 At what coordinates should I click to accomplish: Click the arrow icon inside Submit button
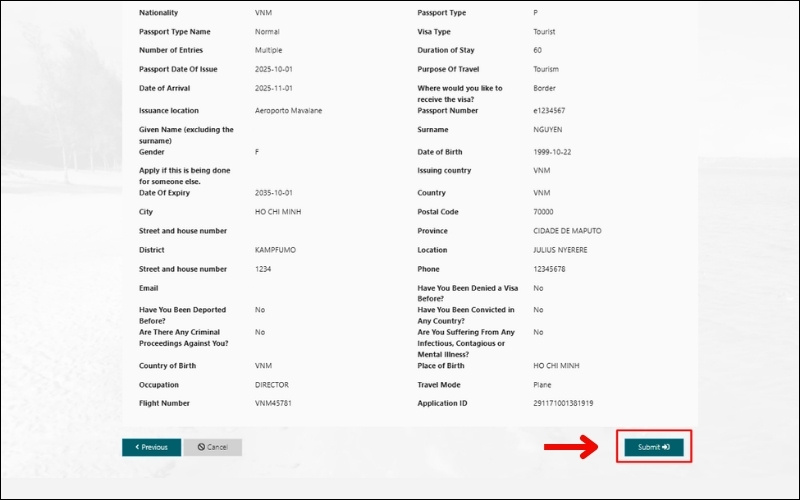[x=667, y=447]
